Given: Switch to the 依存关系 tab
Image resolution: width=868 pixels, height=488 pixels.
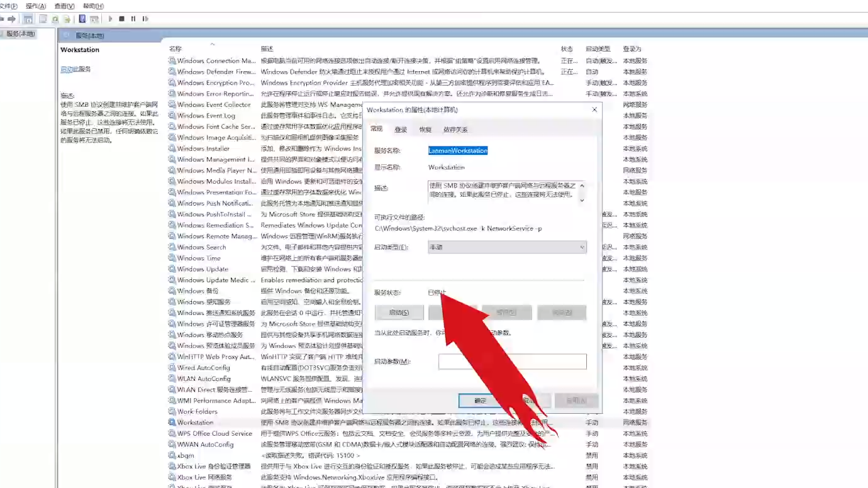Looking at the screenshot, I should [455, 130].
